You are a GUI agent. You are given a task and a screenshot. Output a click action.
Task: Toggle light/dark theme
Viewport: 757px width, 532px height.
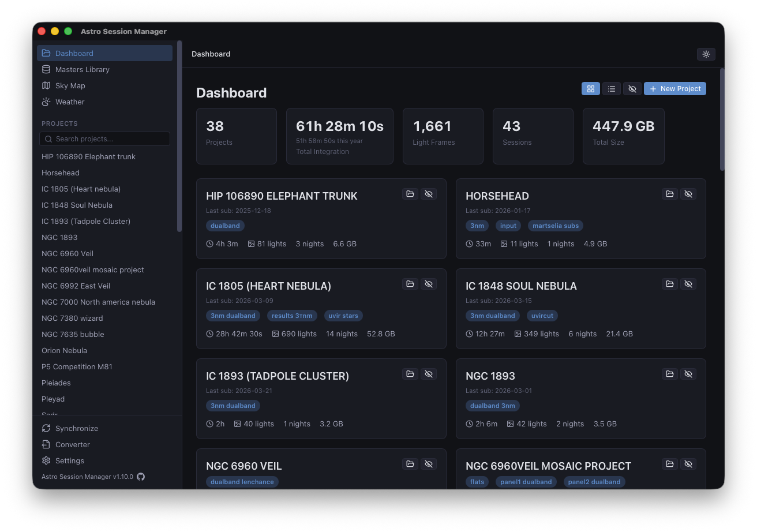tap(706, 54)
